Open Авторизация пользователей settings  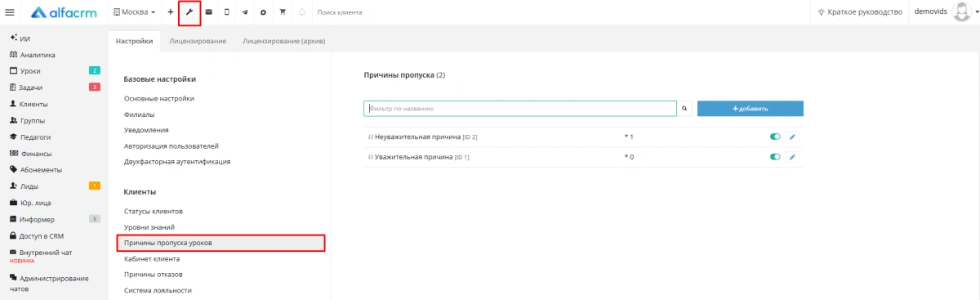[171, 146]
